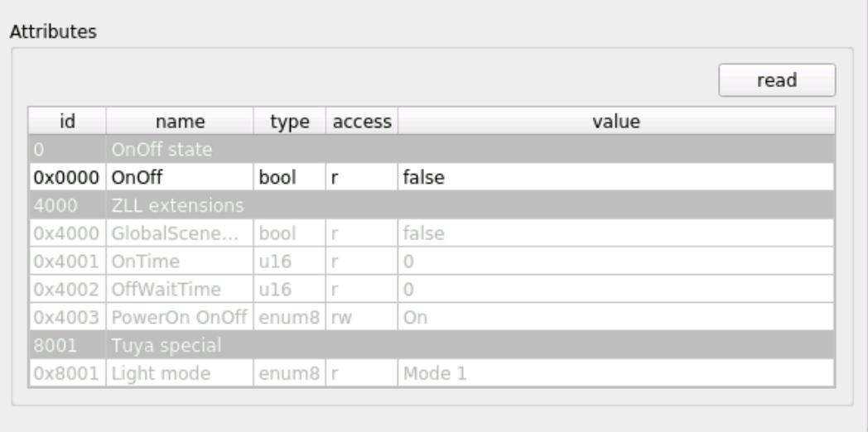
Task: Click the rw access cell
Action: point(361,317)
